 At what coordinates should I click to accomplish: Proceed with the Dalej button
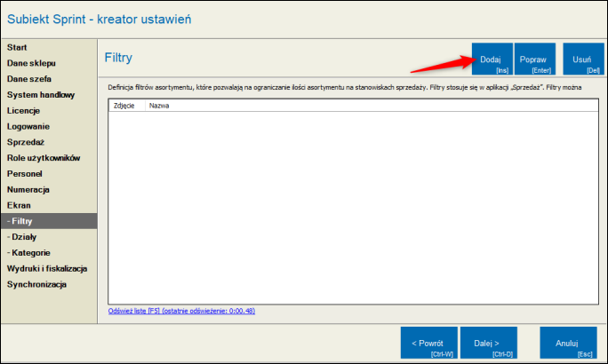pyautogui.click(x=489, y=343)
